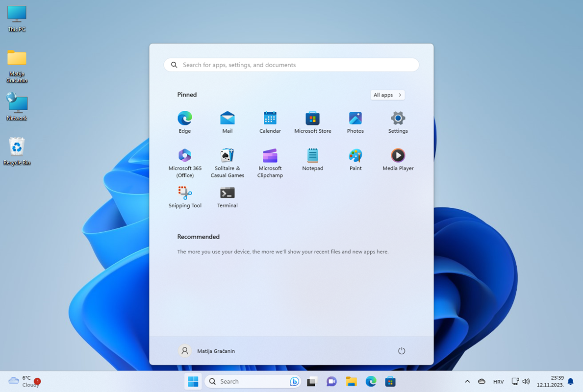
Task: Expand hidden system tray icons chevron
Action: [x=467, y=381]
